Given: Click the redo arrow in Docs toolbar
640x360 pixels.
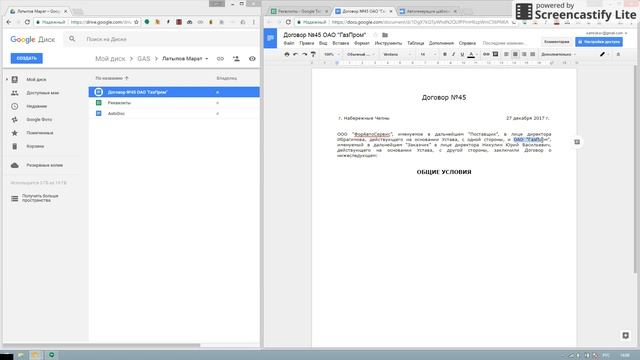Looking at the screenshot, I should (x=304, y=54).
